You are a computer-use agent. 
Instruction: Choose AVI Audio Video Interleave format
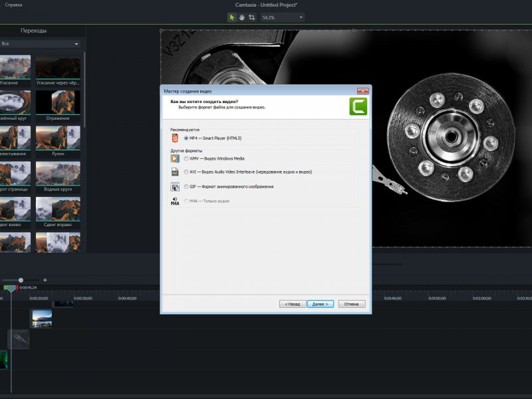pyautogui.click(x=248, y=172)
